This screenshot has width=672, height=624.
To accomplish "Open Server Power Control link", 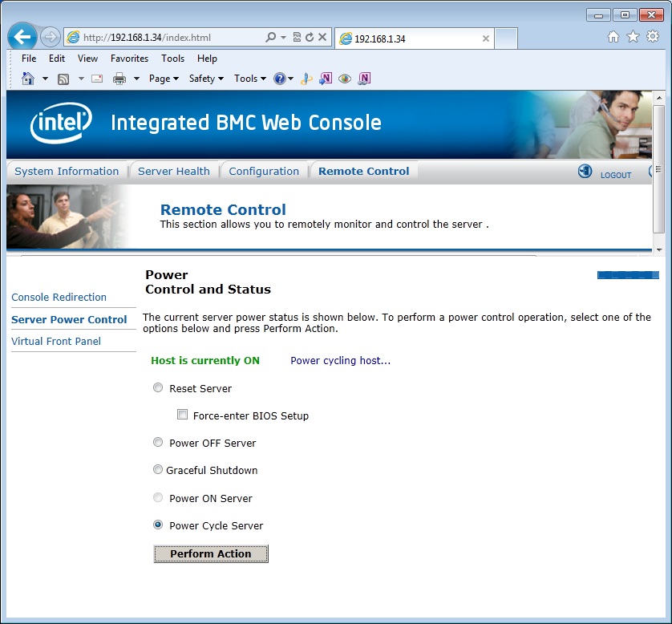I will click(x=69, y=319).
